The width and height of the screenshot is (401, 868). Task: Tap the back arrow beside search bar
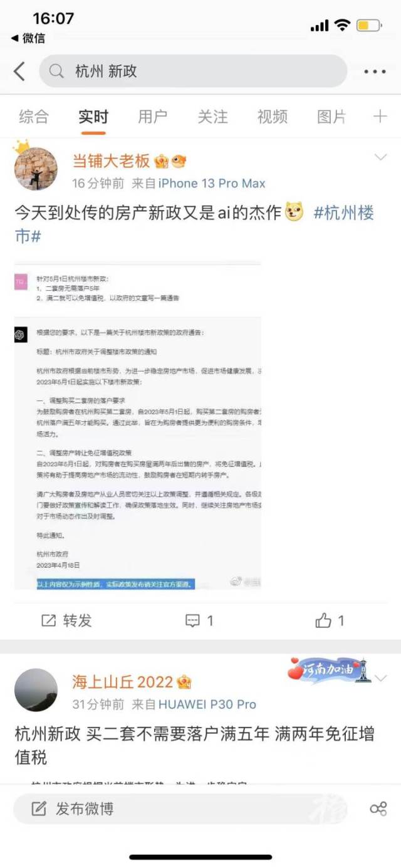coord(19,71)
